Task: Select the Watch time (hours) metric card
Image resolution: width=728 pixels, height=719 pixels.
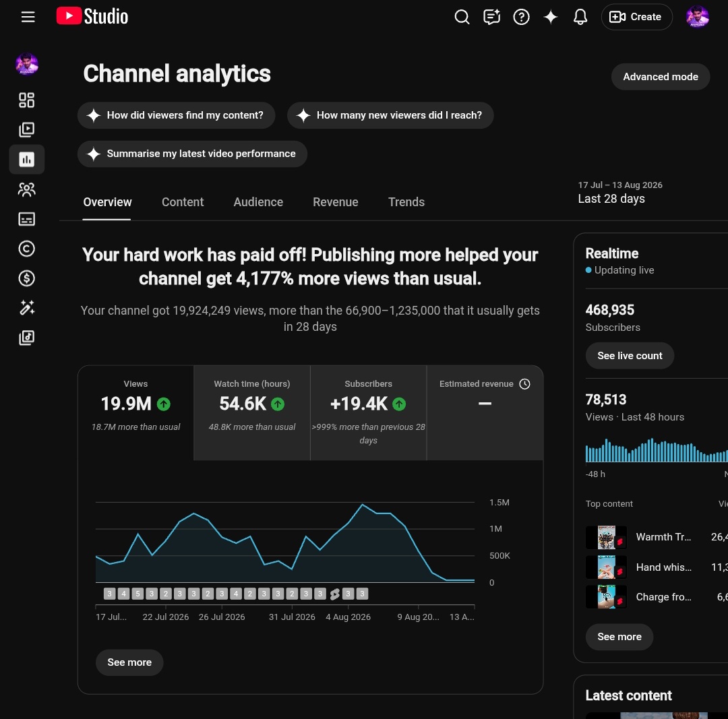Action: pos(251,412)
